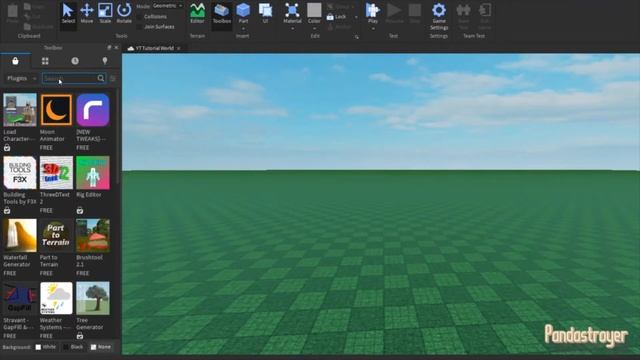Viewport: 640px width, 360px height.
Task: Activate the Rotate tool
Action: (x=124, y=13)
